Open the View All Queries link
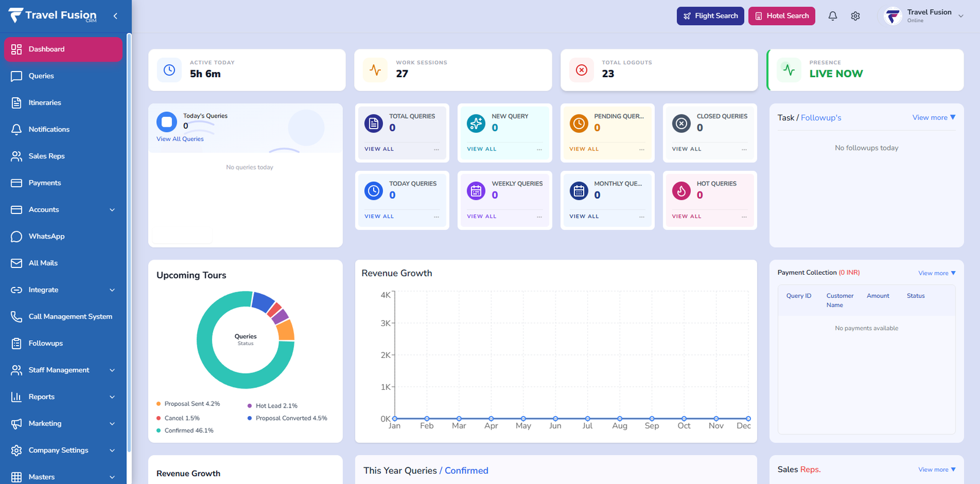This screenshot has height=484, width=980. pos(180,139)
